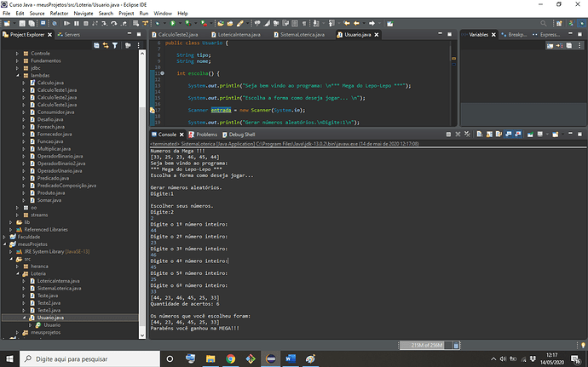
Task: Expand the heranca package
Action: [x=17, y=267]
